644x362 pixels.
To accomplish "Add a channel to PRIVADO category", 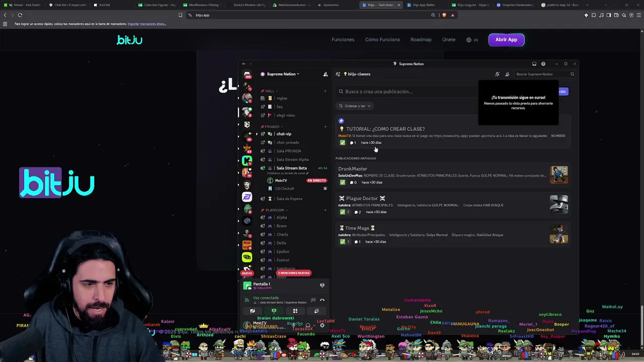I will 325,127.
